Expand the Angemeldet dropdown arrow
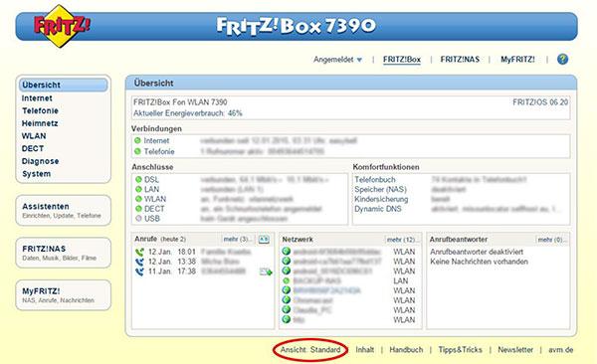Image resolution: width=597 pixels, height=364 pixels. 359,60
